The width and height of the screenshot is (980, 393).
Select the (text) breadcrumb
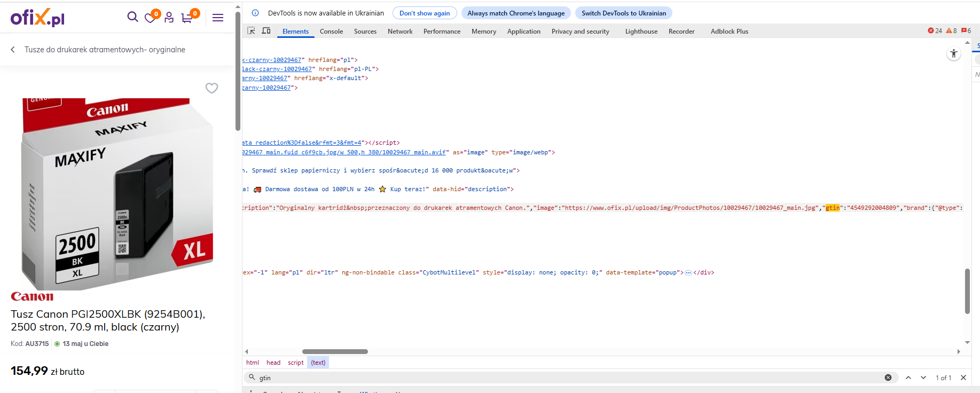[x=318, y=363]
